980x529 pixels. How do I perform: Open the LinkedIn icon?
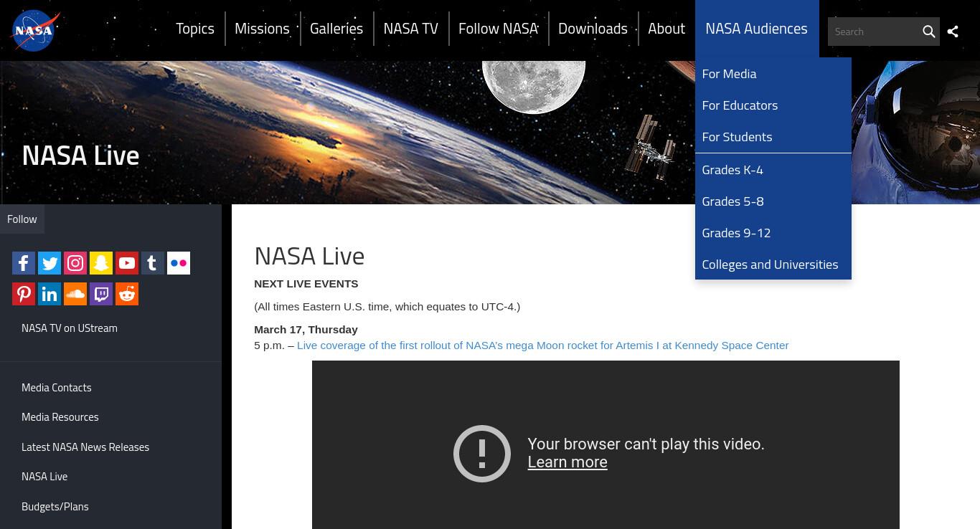point(50,294)
